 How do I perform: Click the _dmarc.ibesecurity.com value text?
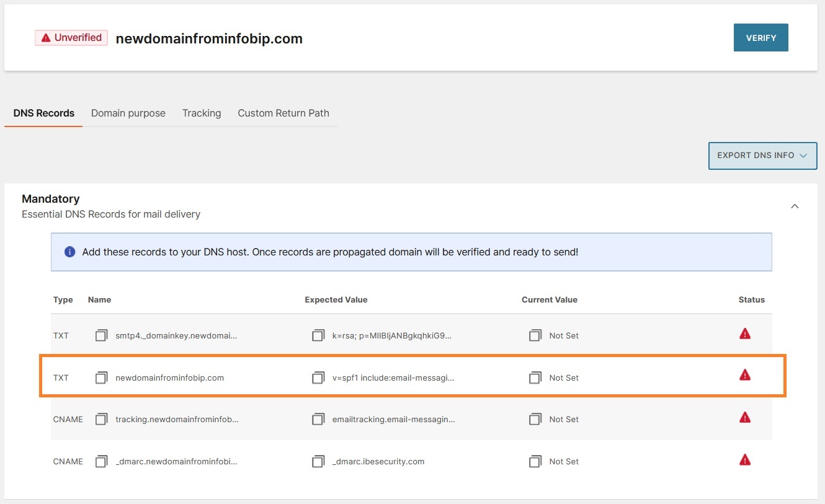pyautogui.click(x=378, y=461)
